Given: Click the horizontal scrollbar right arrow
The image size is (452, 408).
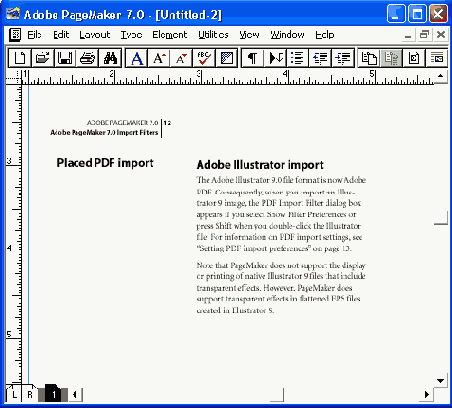Looking at the screenshot, I should (426, 395).
